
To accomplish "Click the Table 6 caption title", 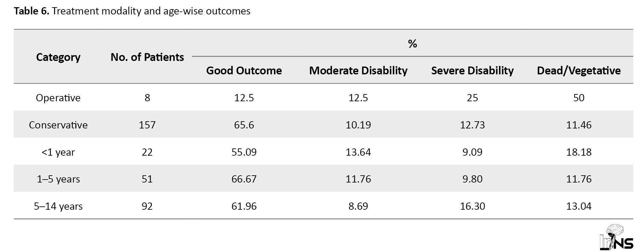I will (x=132, y=11).
